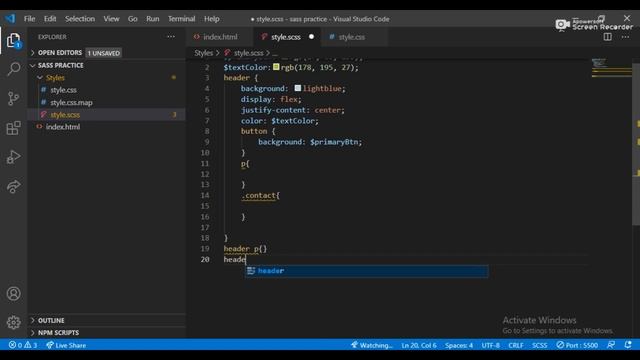Click the unsaved dot on style.scss tab

click(311, 37)
